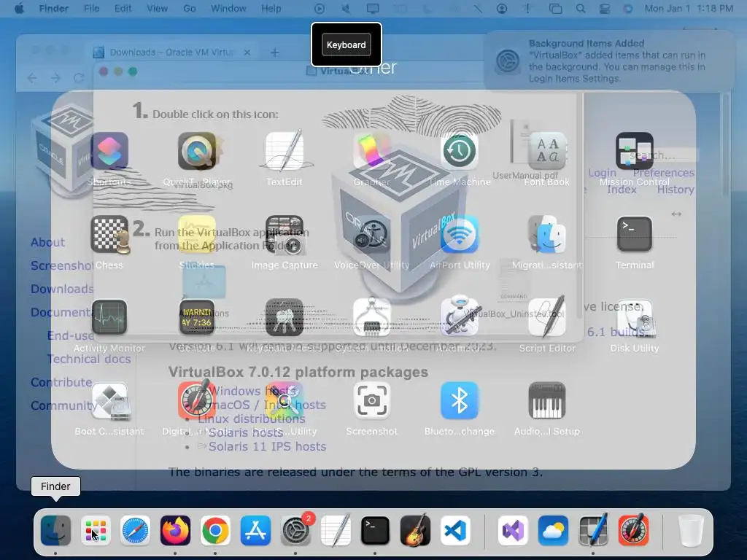Open the Stickies app
Image resolution: width=747 pixels, height=560 pixels.
(x=197, y=234)
